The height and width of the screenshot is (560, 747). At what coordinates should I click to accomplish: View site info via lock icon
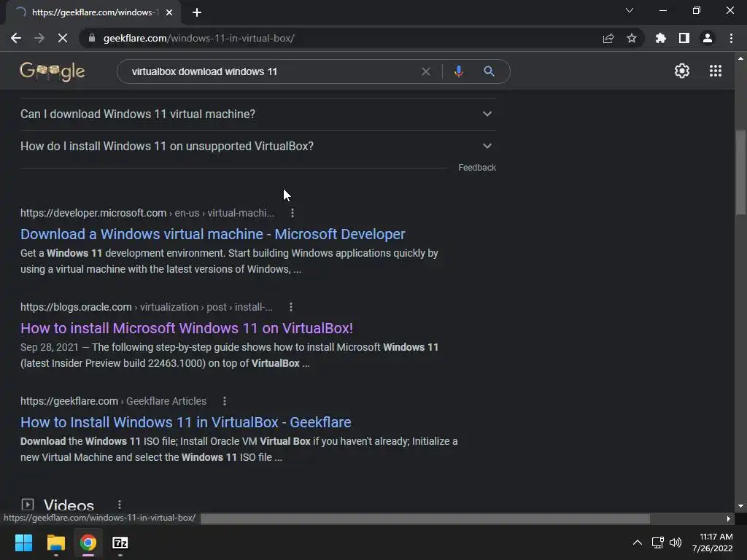(92, 38)
